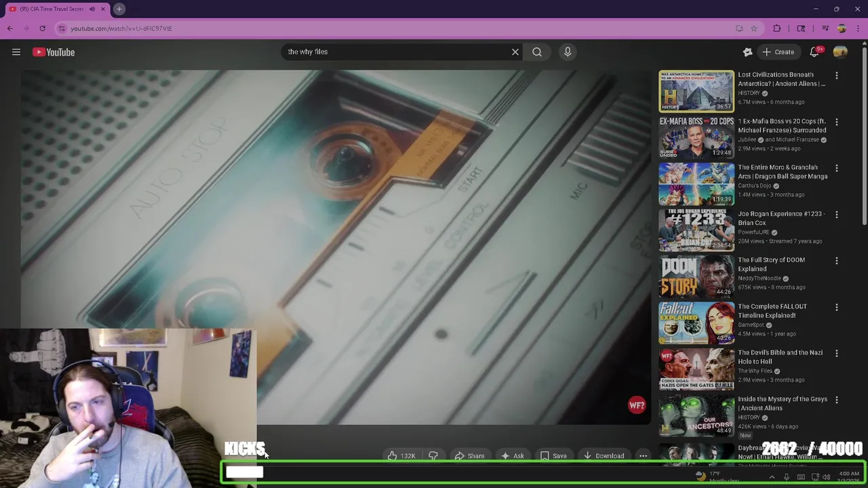Screen dimensions: 868x488
Task: Show hidden system tray icons chevron
Action: point(772,477)
